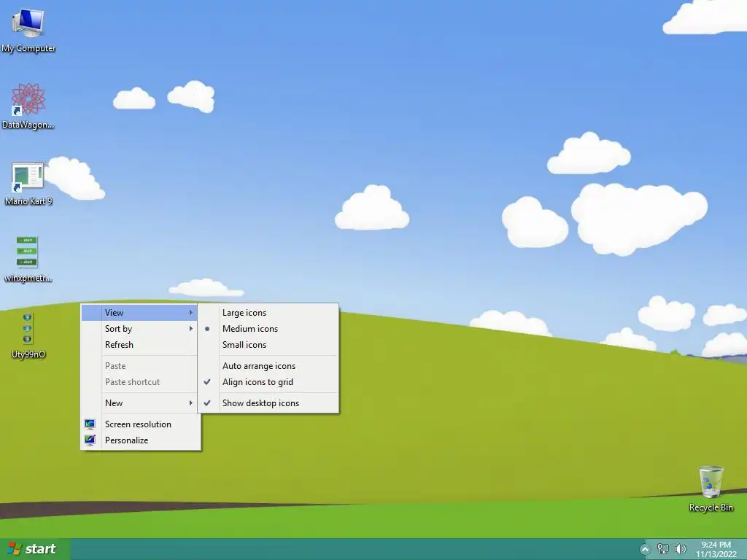Select the winxpmetr desktop icon
The height and width of the screenshot is (560, 747).
pos(28,260)
